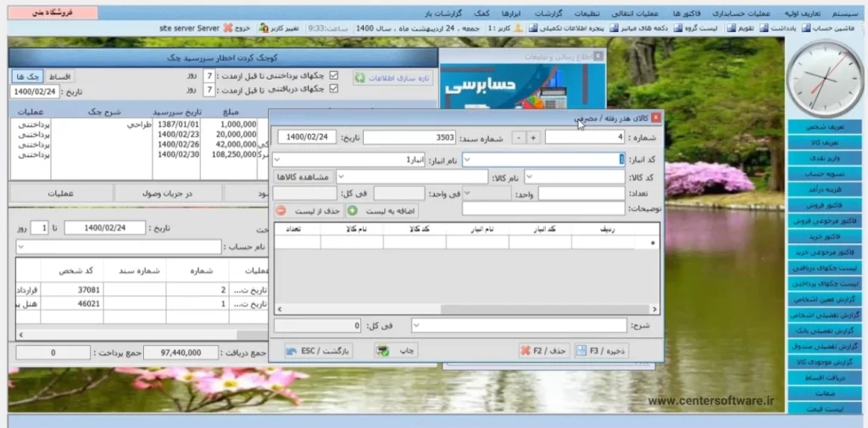Click the return arrow icon بازگشت / ESC
The image size is (868, 428).
point(292,351)
